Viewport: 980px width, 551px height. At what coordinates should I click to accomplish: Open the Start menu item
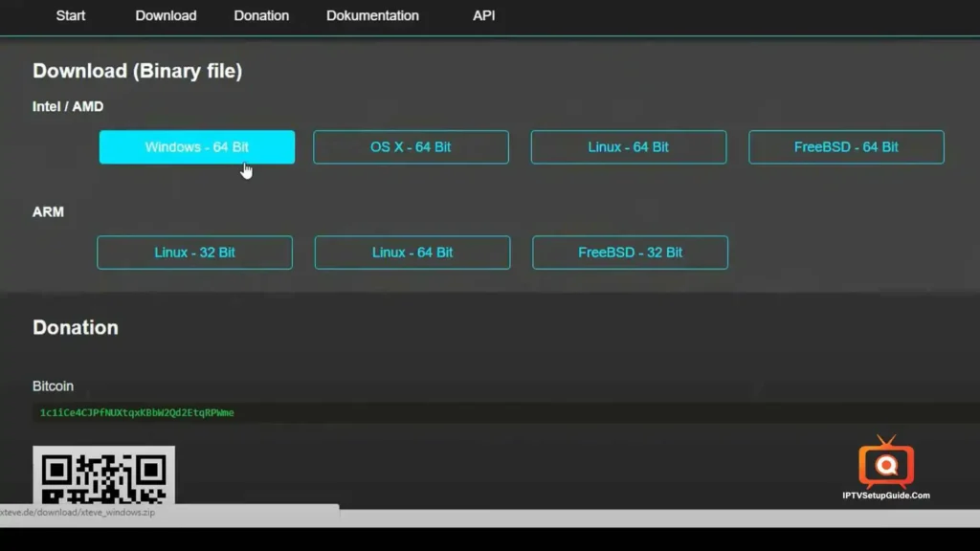(x=70, y=15)
